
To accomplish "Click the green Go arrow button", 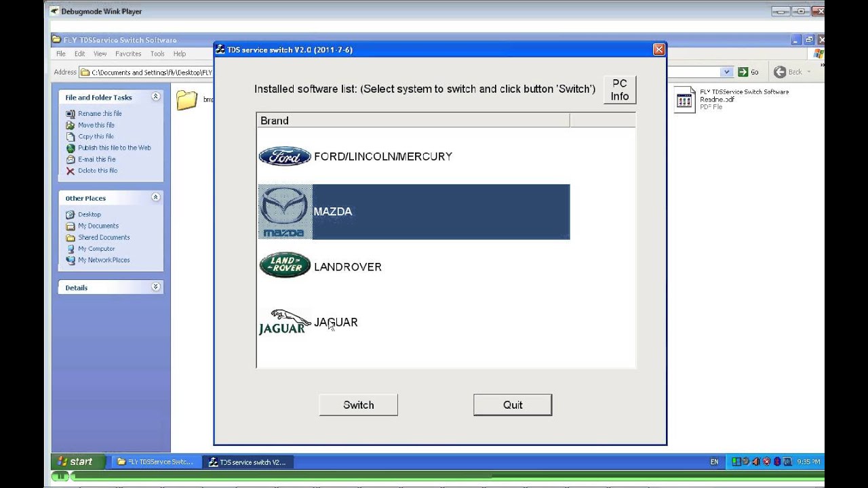I will coord(743,72).
